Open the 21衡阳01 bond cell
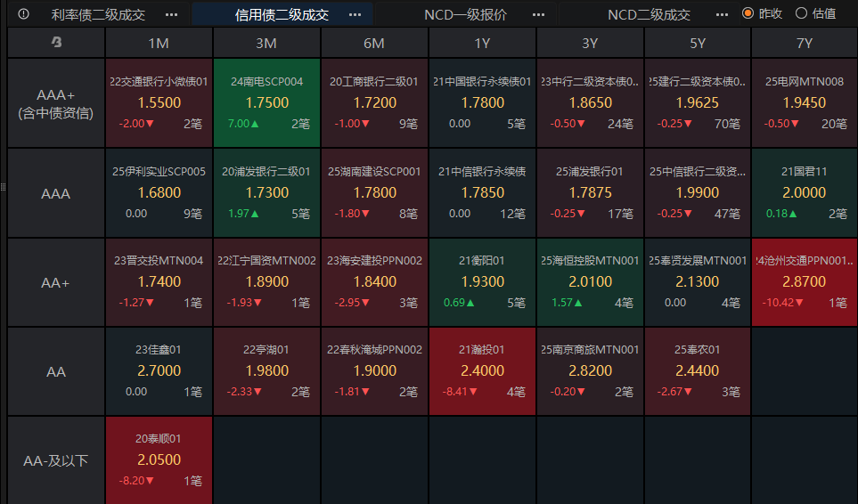 (x=482, y=282)
